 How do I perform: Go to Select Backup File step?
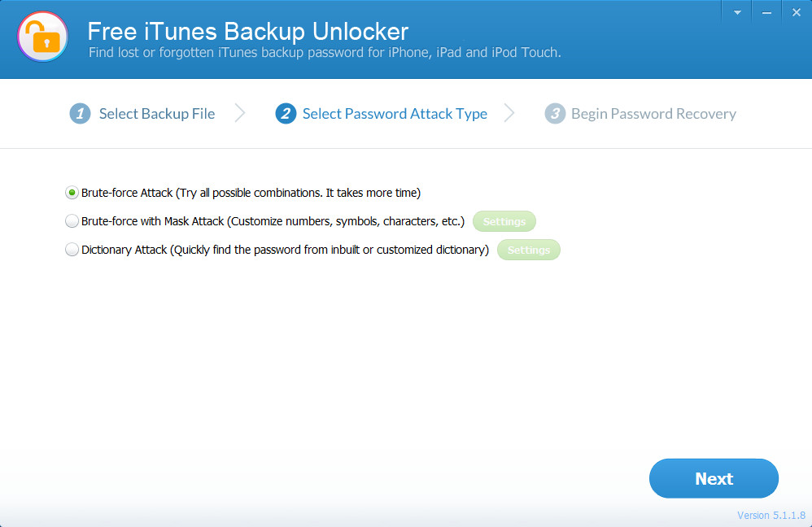coord(157,114)
